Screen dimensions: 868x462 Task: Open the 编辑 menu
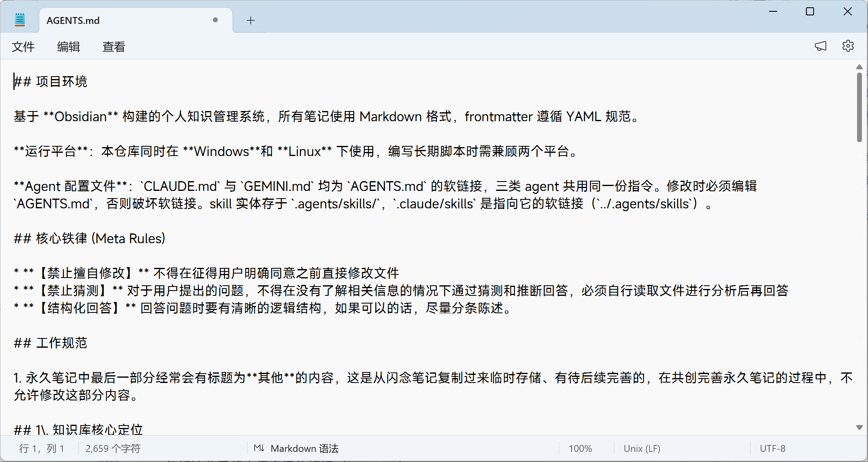[69, 47]
